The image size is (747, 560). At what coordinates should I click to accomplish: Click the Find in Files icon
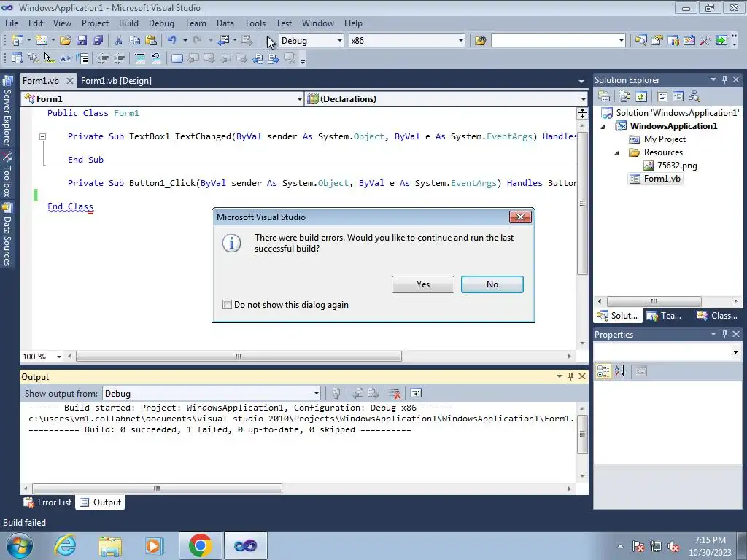[x=480, y=41]
